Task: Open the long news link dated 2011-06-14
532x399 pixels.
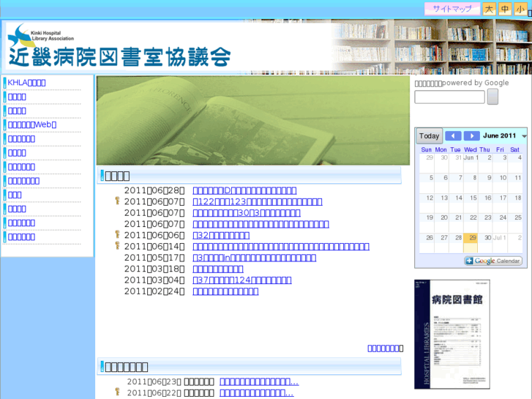Action: pyautogui.click(x=281, y=247)
